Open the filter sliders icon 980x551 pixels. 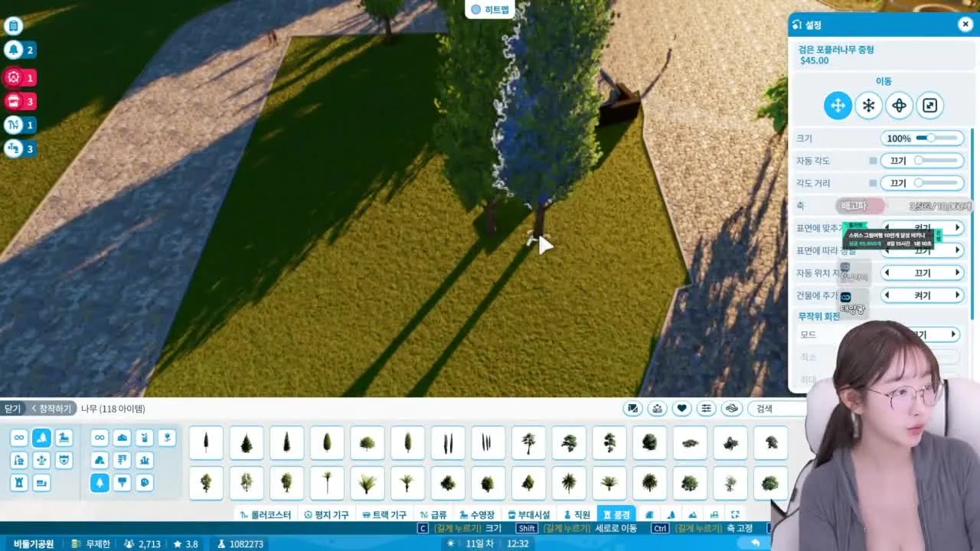click(x=707, y=409)
